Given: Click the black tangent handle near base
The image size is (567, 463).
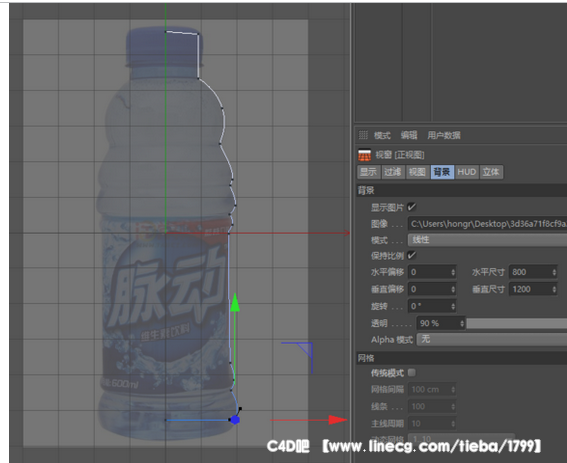Looking at the screenshot, I should click(240, 409).
